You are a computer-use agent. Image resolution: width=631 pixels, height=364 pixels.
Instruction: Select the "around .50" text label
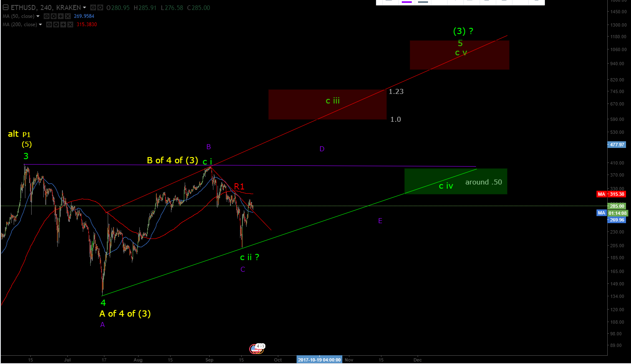point(484,182)
